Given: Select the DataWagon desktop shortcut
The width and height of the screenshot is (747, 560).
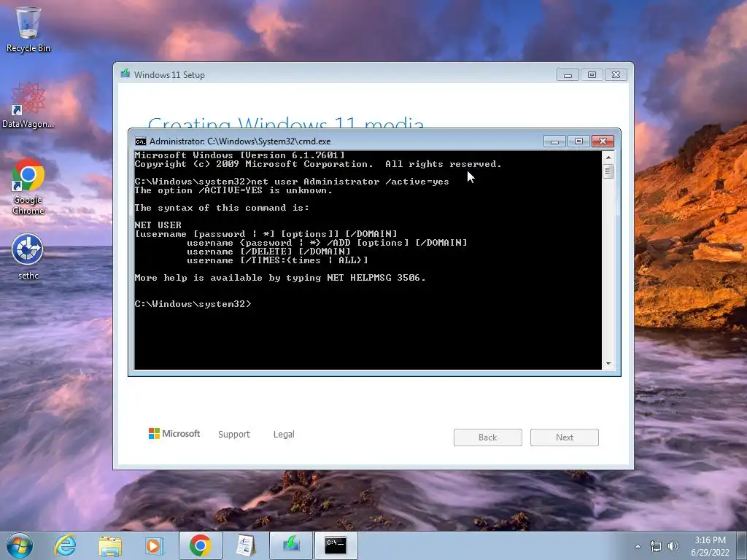Looking at the screenshot, I should click(28, 106).
